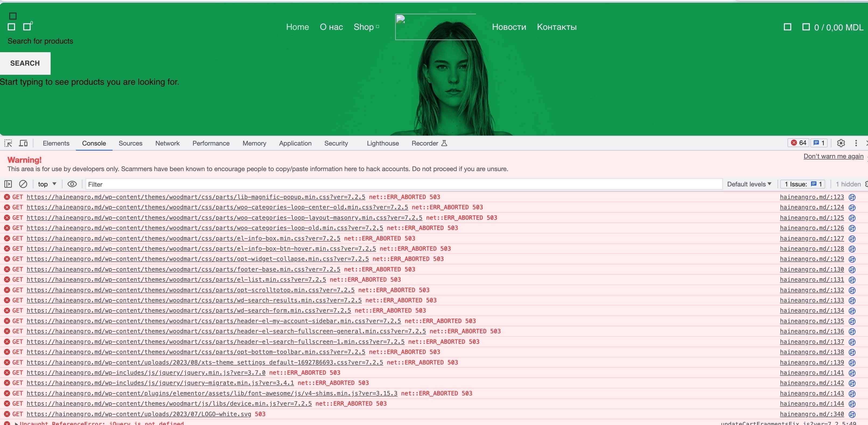This screenshot has height=425, width=868.
Task: Toggle the console sidebar panel icon
Action: pyautogui.click(x=8, y=184)
